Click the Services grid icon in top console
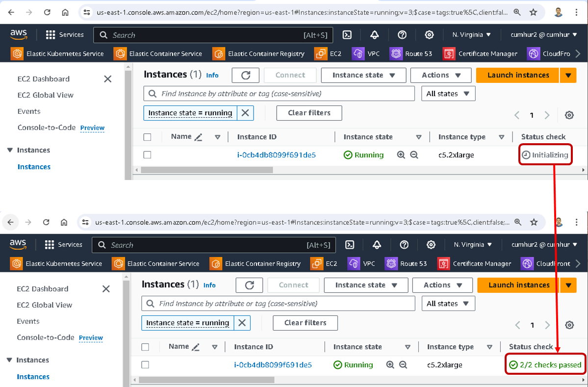This screenshot has height=387, width=588. 51,35
